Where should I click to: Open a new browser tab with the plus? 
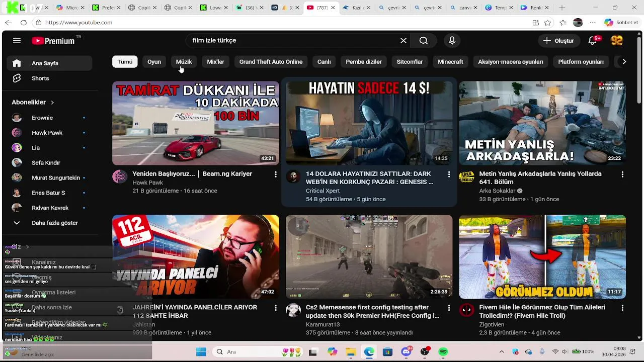(x=562, y=8)
